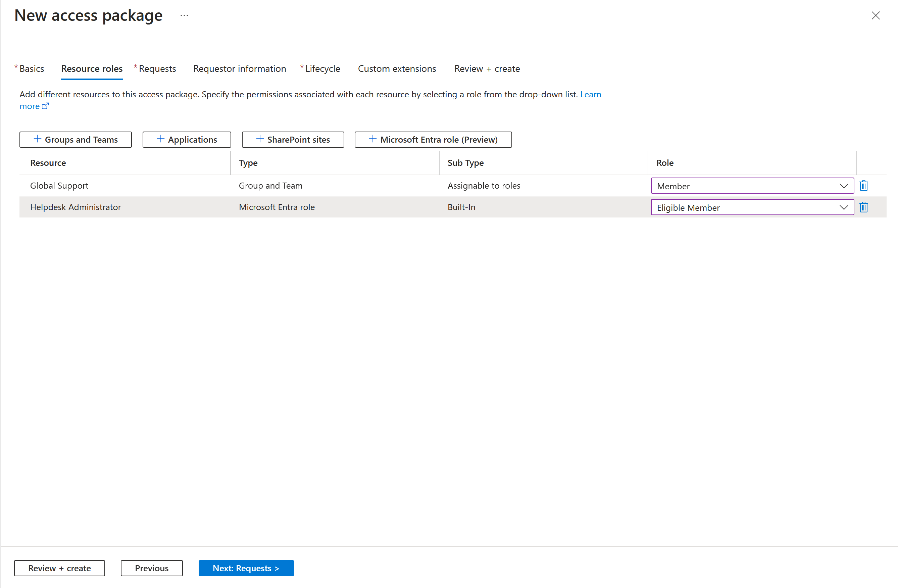Viewport: 898px width, 588px height.
Task: Switch to the Requests tab
Action: click(157, 68)
